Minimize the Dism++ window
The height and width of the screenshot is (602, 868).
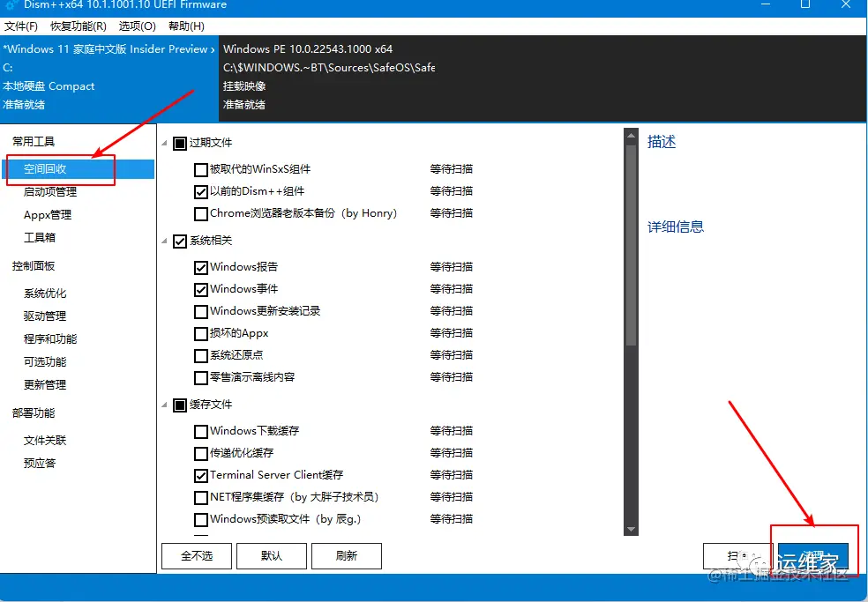(767, 4)
